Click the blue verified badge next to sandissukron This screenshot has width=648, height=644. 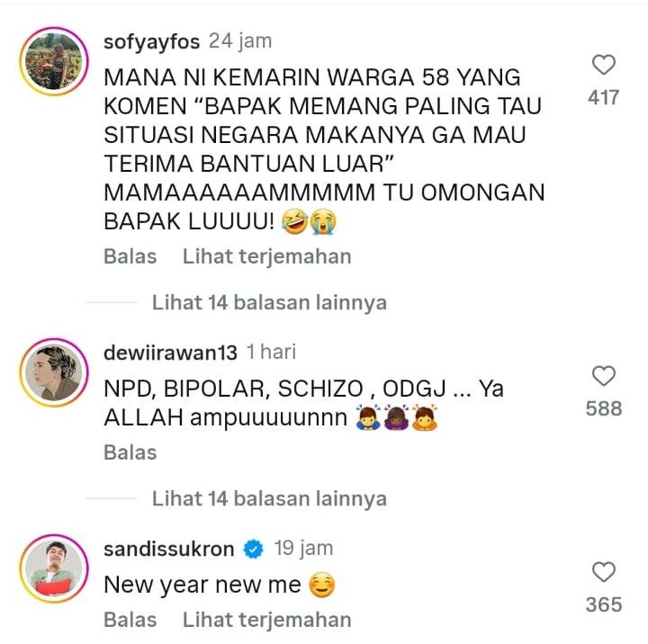(253, 549)
